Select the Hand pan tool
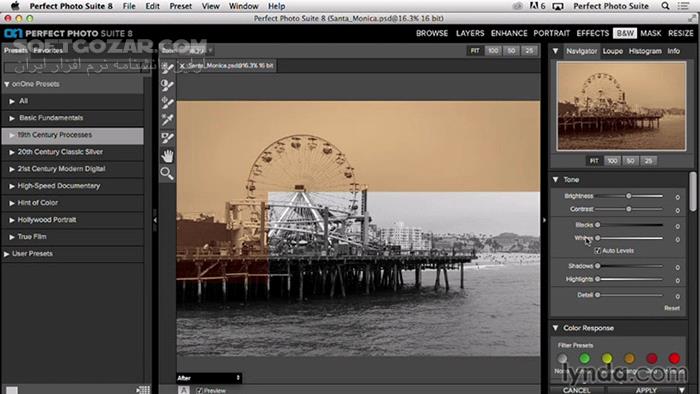700x394 pixels. pos(167,156)
